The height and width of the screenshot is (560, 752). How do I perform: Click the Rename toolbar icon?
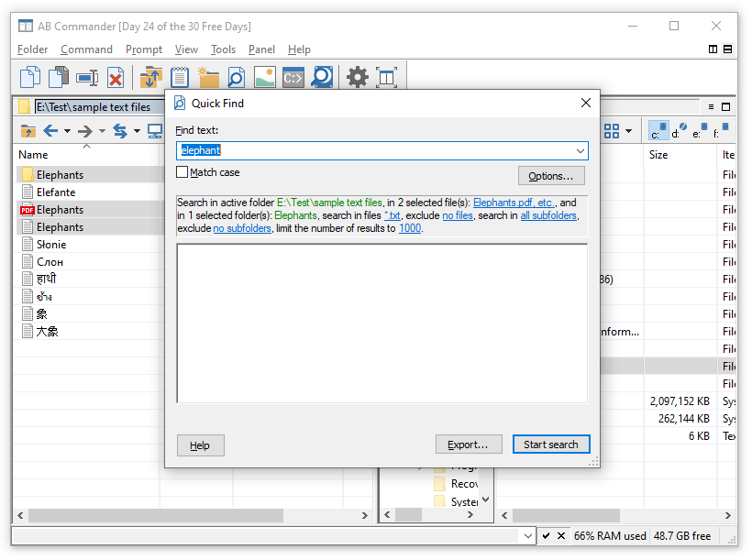(87, 78)
